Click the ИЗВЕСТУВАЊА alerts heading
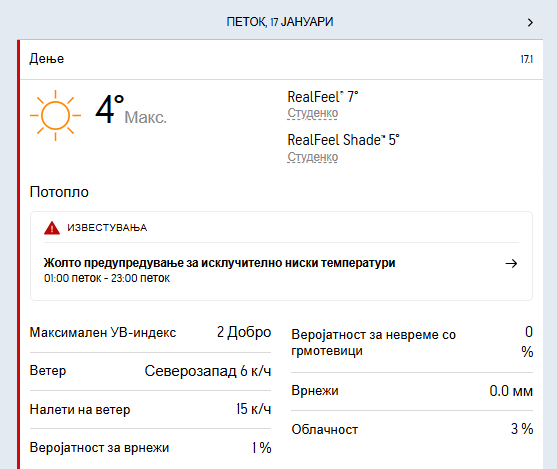 (x=107, y=227)
